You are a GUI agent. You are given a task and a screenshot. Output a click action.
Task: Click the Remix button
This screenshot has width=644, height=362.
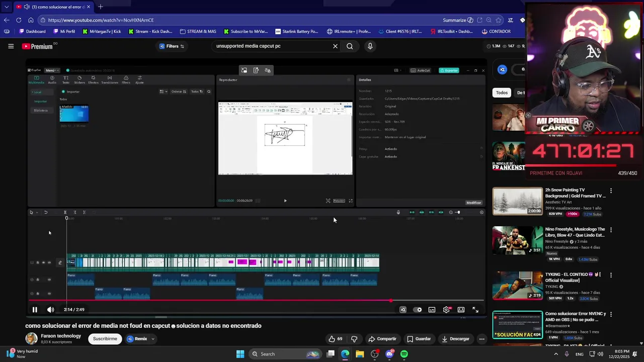(x=137, y=339)
